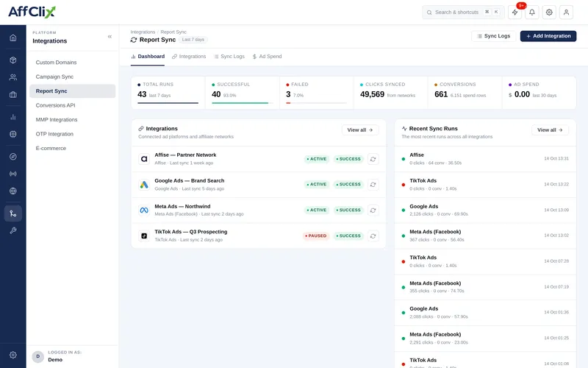Open the user profile icon
This screenshot has height=368, width=588.
(566, 13)
